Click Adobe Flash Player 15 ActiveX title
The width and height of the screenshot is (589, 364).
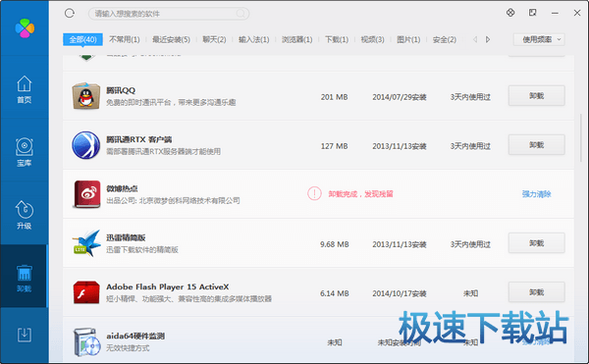(168, 287)
